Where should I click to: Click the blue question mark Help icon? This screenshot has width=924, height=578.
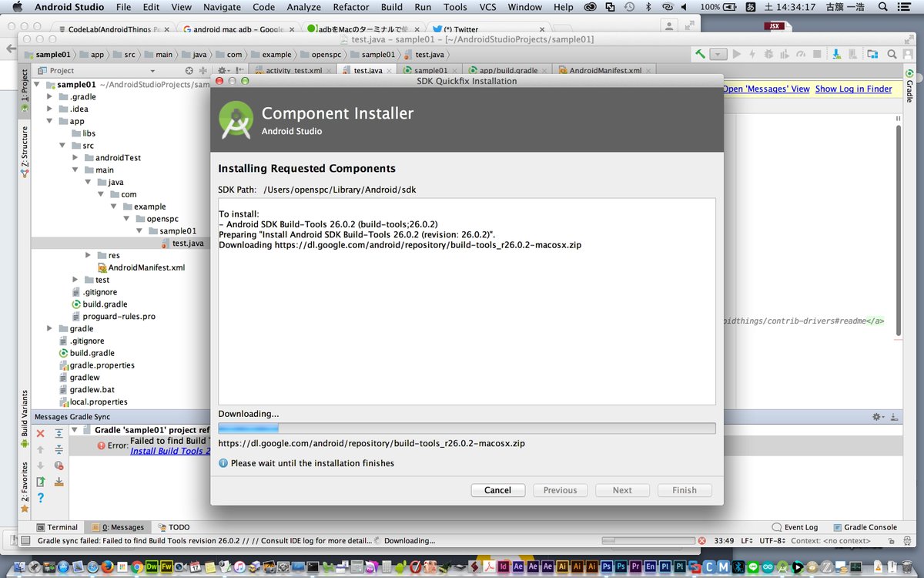tap(41, 498)
